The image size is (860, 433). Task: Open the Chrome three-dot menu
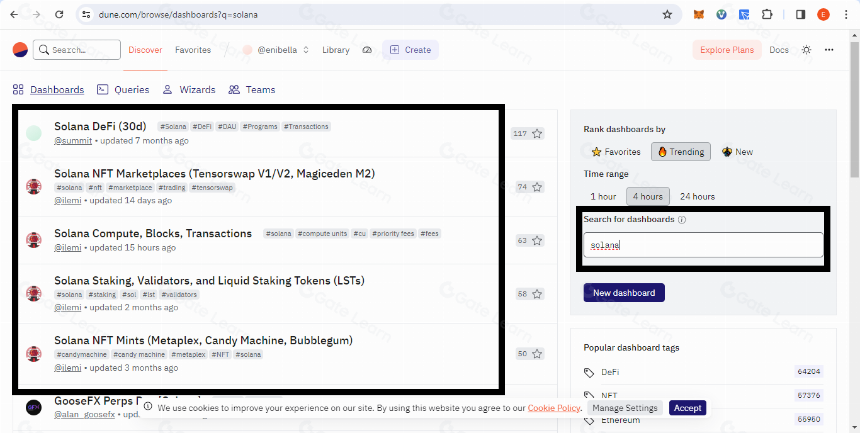(847, 15)
